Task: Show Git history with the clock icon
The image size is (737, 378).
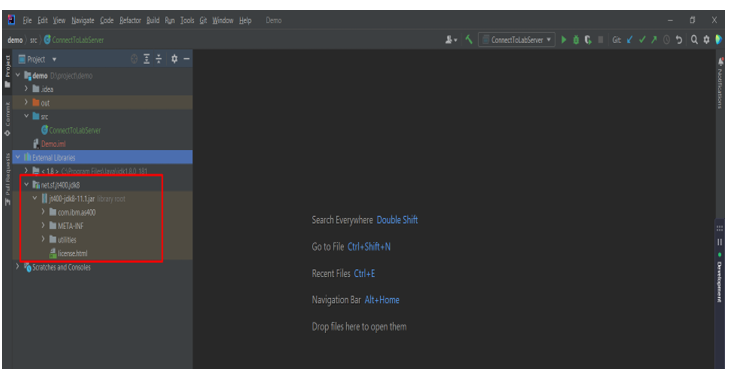Action: click(666, 40)
